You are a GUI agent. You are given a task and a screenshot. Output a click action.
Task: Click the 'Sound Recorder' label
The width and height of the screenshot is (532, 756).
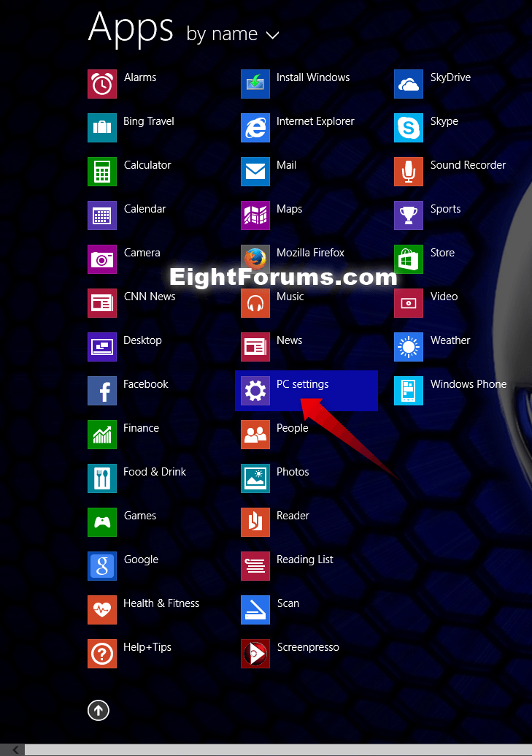coord(468,165)
